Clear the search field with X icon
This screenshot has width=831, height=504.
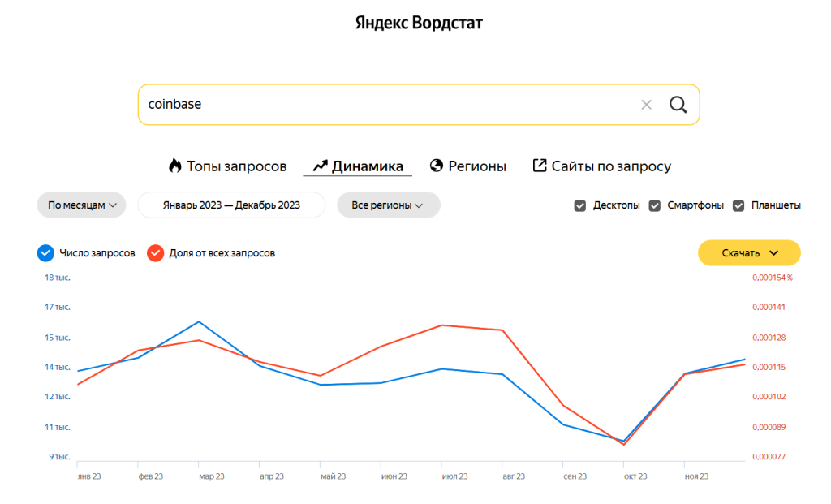646,105
